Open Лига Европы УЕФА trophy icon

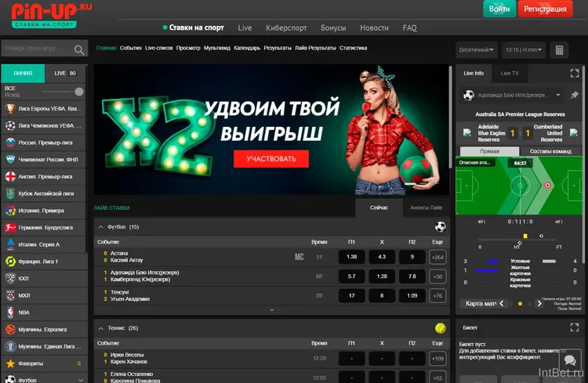tap(10, 109)
